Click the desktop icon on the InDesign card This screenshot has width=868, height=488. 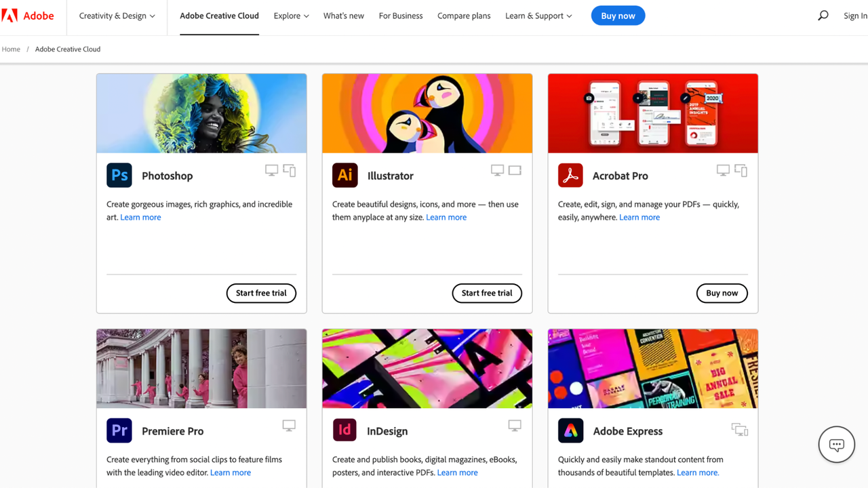pyautogui.click(x=515, y=425)
